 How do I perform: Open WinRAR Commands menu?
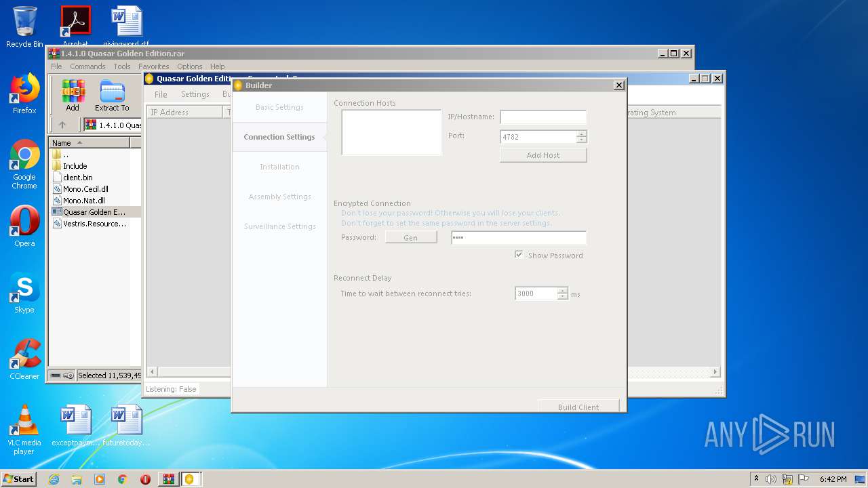tap(87, 66)
